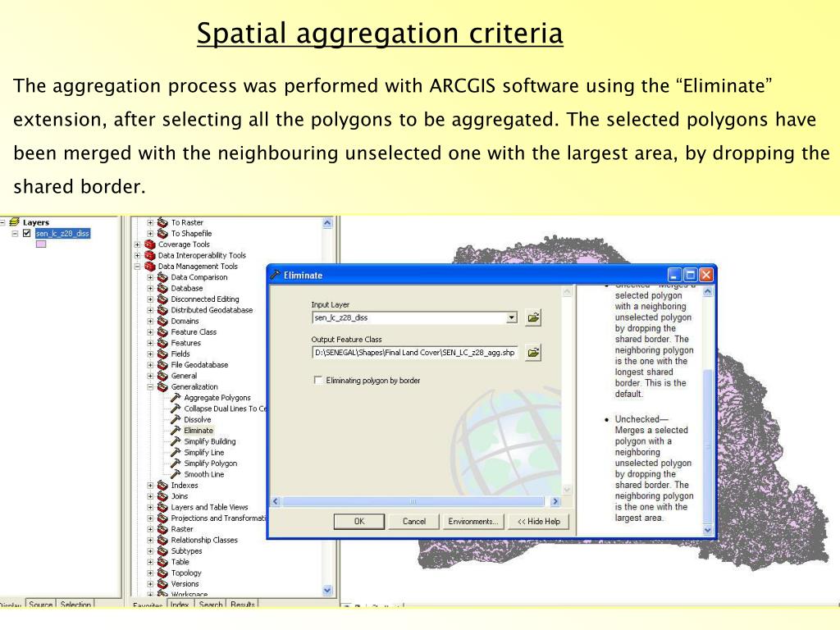The height and width of the screenshot is (630, 840).
Task: Switch to the Source tab
Action: click(41, 604)
